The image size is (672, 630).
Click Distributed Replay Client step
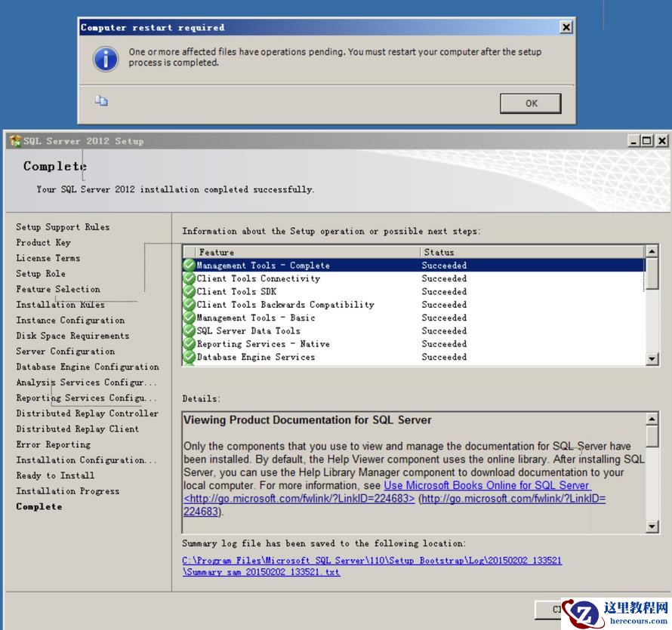click(78, 429)
